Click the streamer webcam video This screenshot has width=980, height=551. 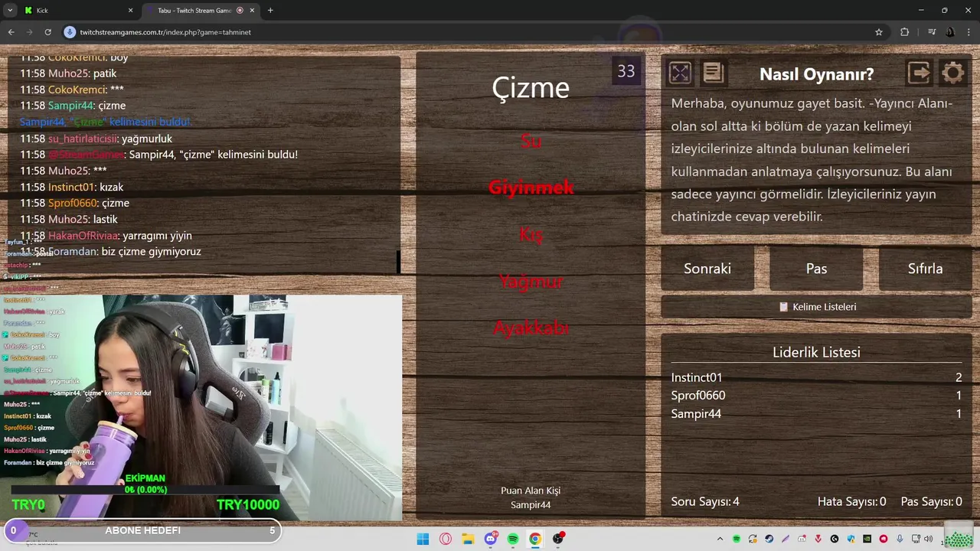tap(201, 407)
